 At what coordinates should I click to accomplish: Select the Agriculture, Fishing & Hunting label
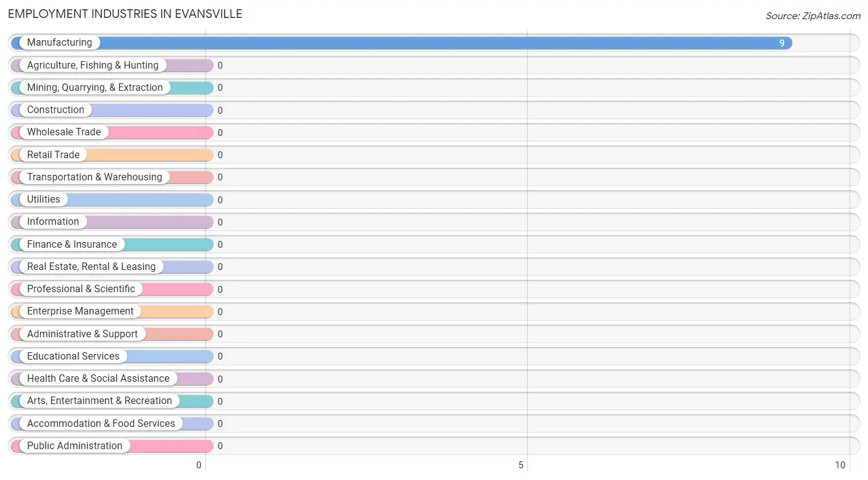pos(93,65)
